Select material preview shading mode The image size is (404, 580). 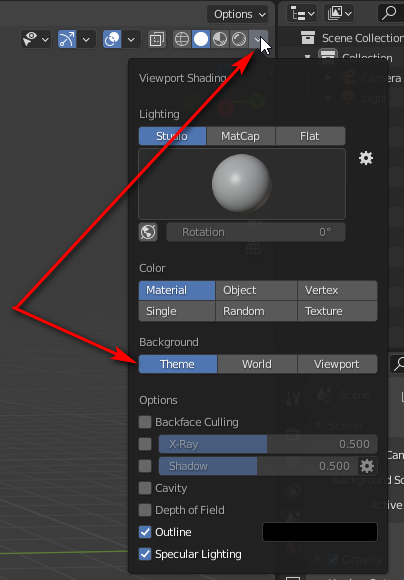pyautogui.click(x=220, y=39)
